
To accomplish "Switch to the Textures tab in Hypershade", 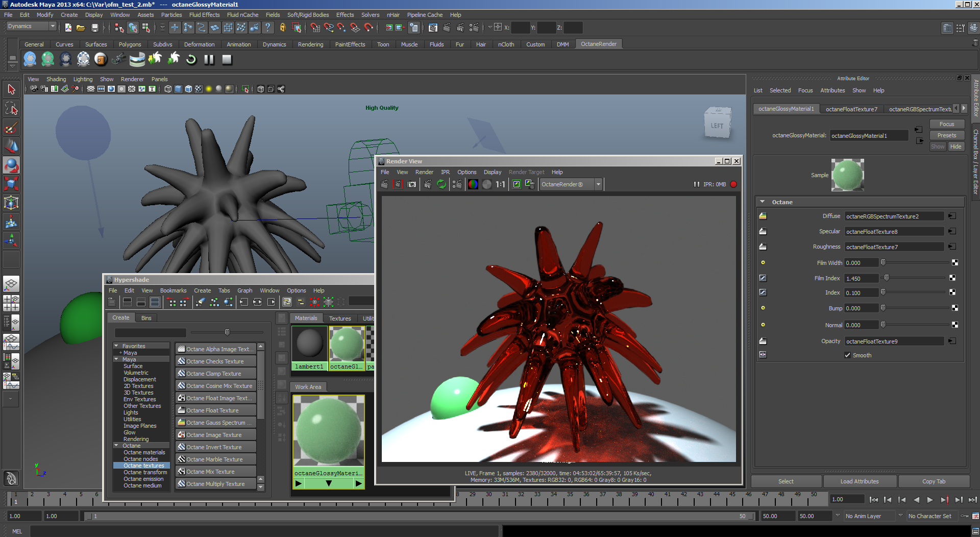I will coord(339,318).
